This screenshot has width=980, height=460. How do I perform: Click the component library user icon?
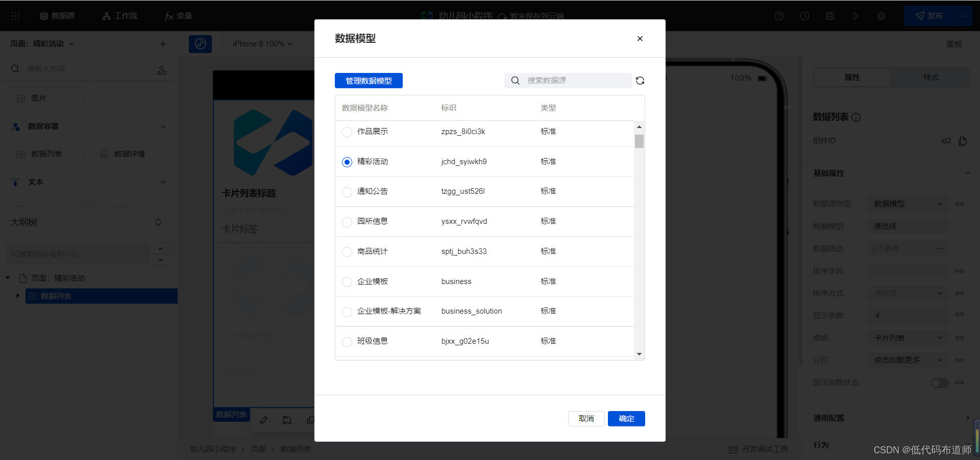(162, 70)
